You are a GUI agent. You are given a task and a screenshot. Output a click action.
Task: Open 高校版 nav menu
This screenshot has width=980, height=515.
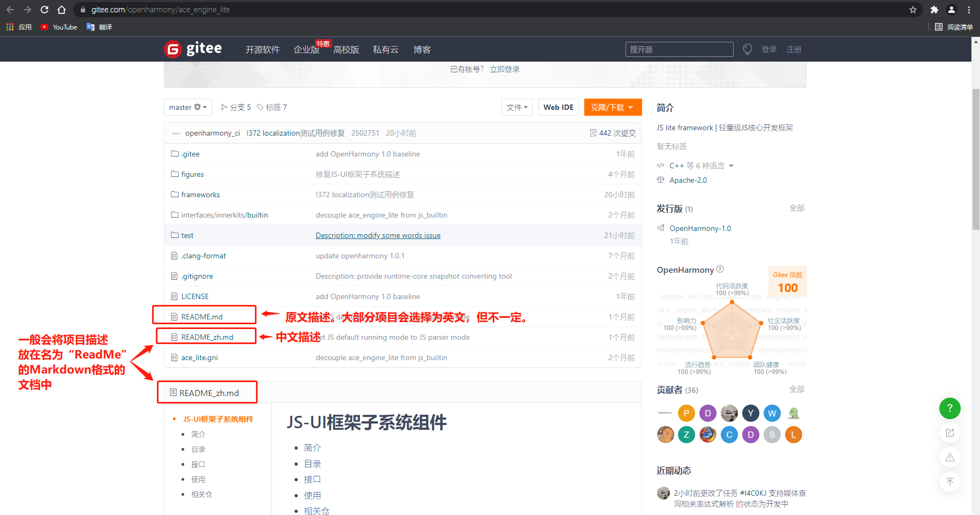pos(346,49)
